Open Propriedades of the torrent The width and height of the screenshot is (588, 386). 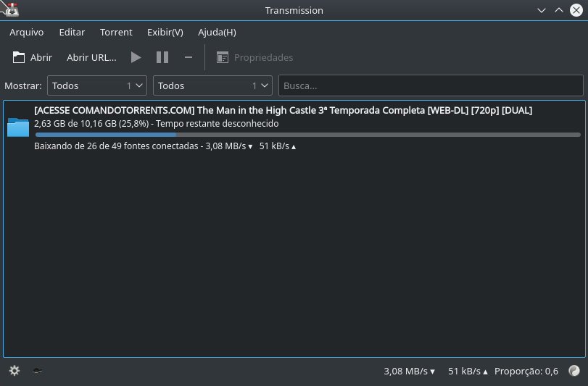pos(255,57)
